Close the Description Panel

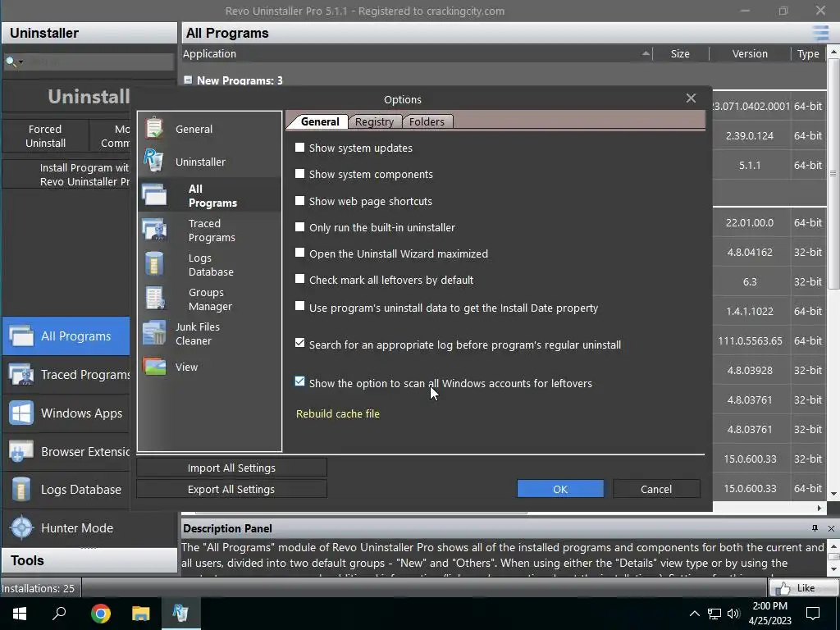coord(831,528)
